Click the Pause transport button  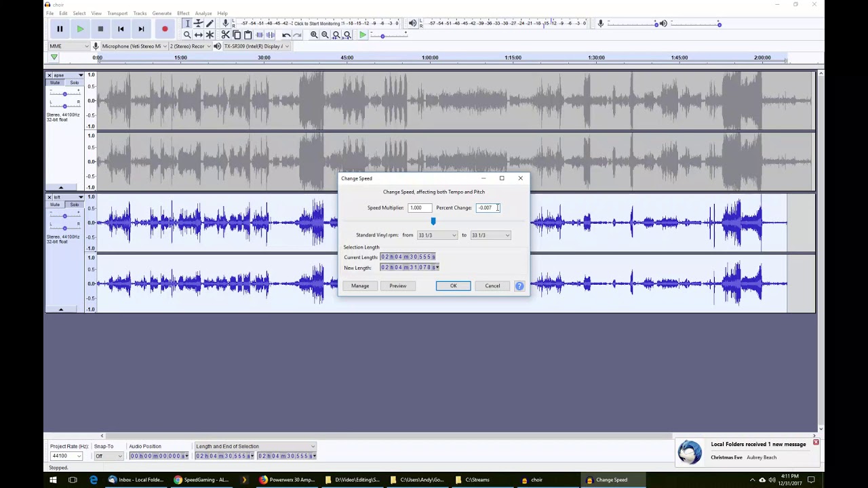[60, 28]
